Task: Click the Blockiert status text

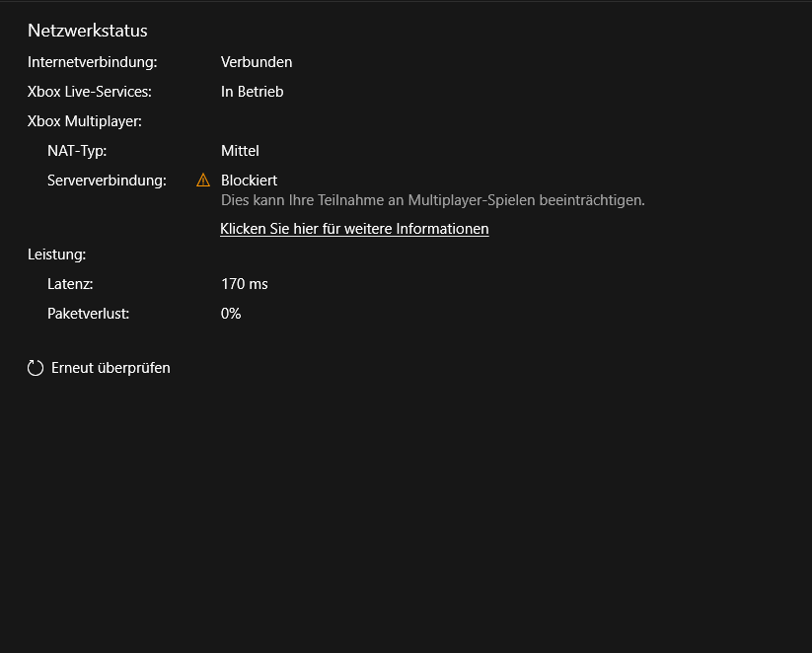Action: coord(249,181)
